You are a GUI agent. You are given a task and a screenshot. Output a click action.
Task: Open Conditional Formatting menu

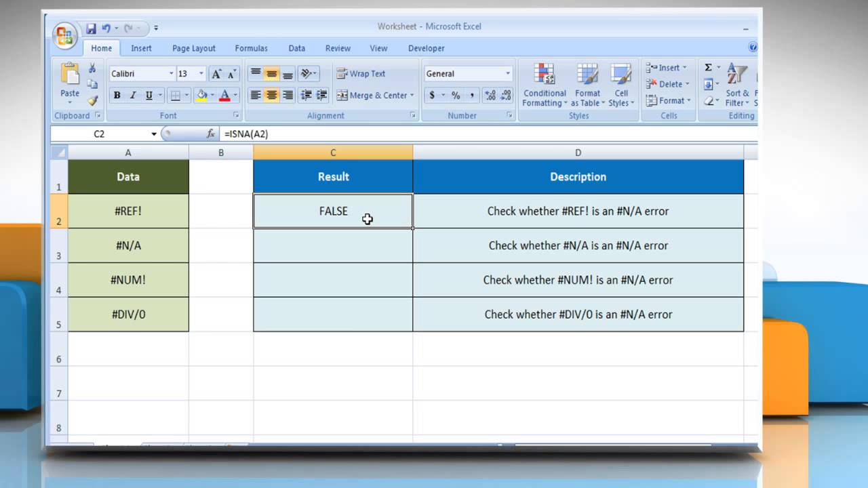pyautogui.click(x=545, y=85)
